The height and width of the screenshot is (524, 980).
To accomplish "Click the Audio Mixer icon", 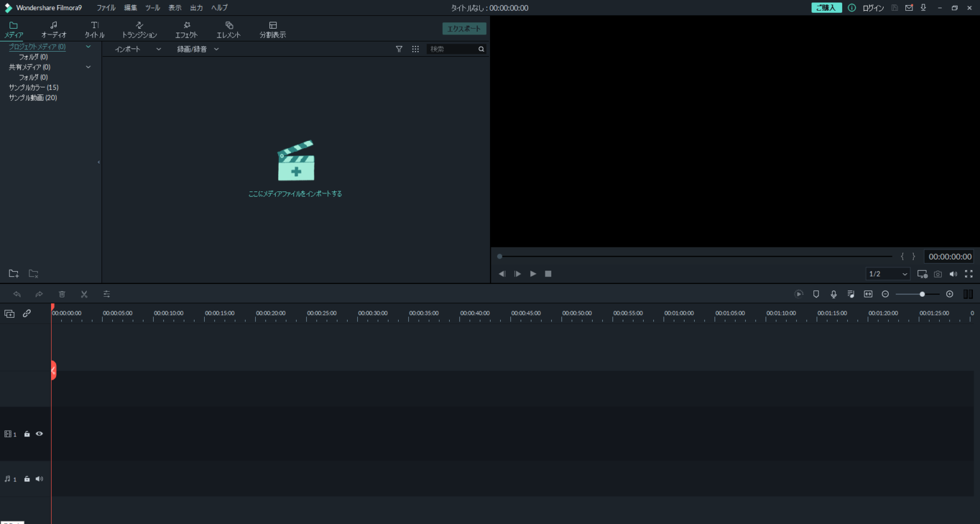I will (x=850, y=294).
